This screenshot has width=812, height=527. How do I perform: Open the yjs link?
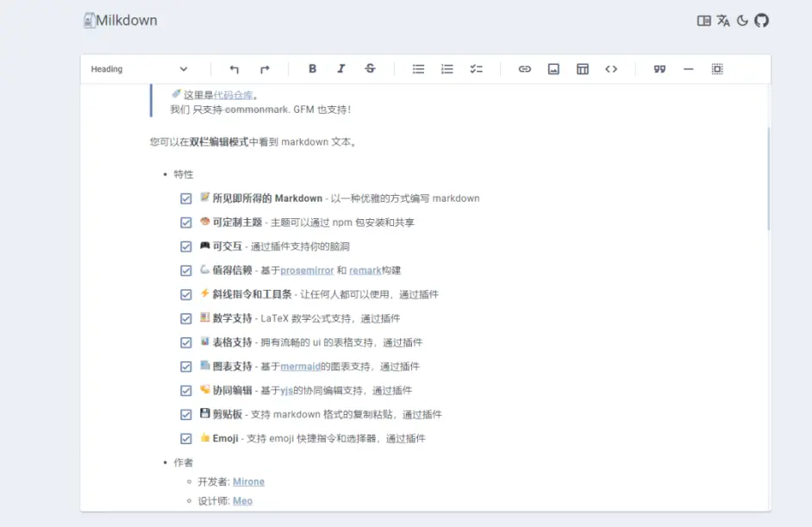[x=286, y=391]
